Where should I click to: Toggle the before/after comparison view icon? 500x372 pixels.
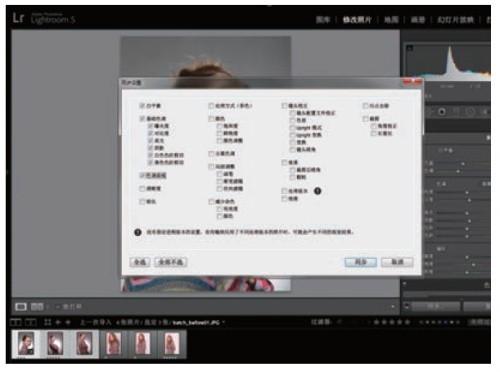[x=37, y=307]
